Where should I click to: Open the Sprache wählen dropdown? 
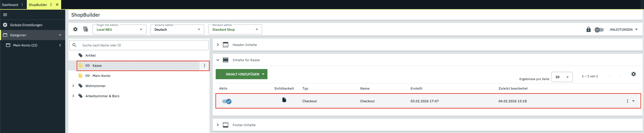click(177, 29)
